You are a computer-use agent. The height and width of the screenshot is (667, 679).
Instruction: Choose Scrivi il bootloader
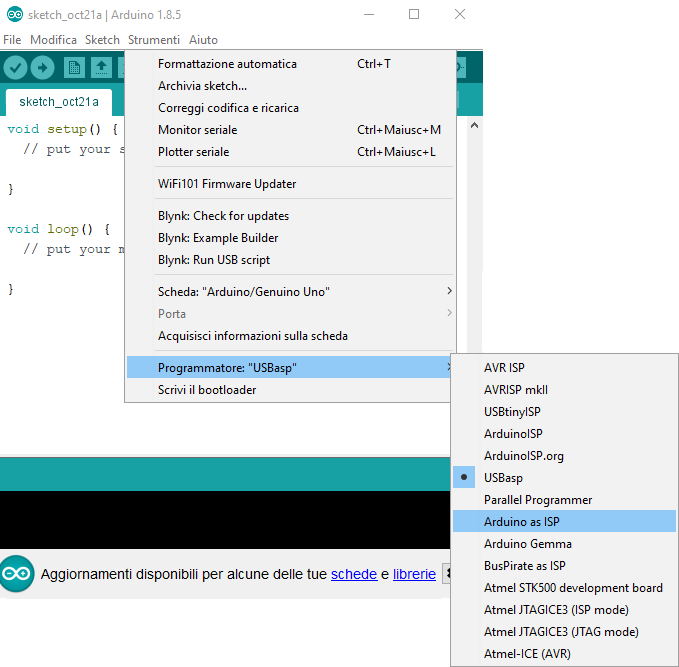pyautogui.click(x=288, y=390)
